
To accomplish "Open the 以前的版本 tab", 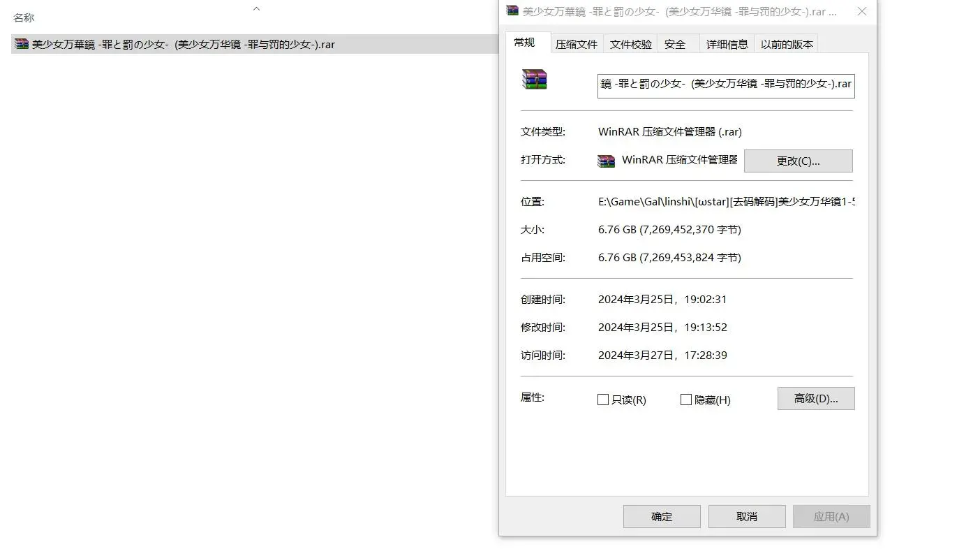I will [x=787, y=44].
